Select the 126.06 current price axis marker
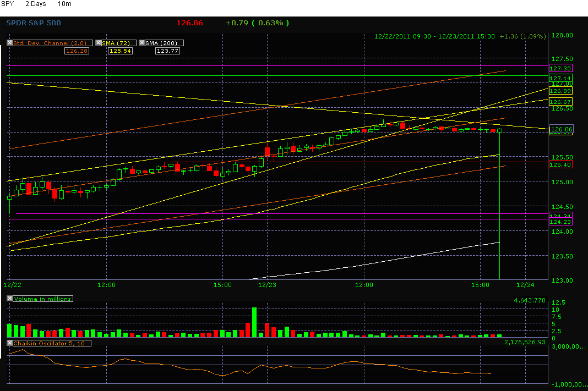The image size is (588, 391). (561, 129)
